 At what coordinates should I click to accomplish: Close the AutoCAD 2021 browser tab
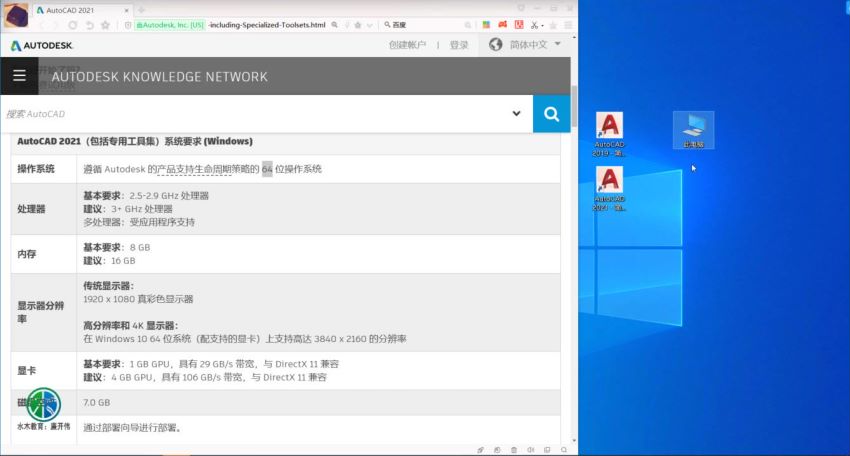coord(126,10)
